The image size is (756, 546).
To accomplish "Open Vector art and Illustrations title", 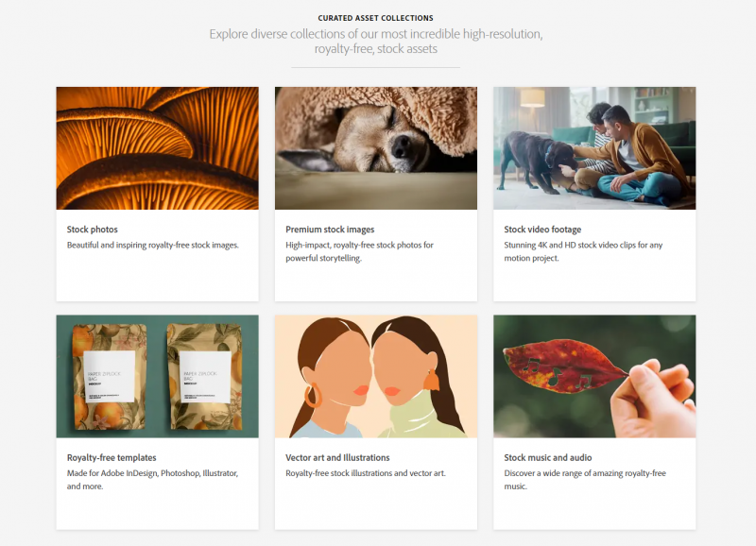I will click(337, 458).
